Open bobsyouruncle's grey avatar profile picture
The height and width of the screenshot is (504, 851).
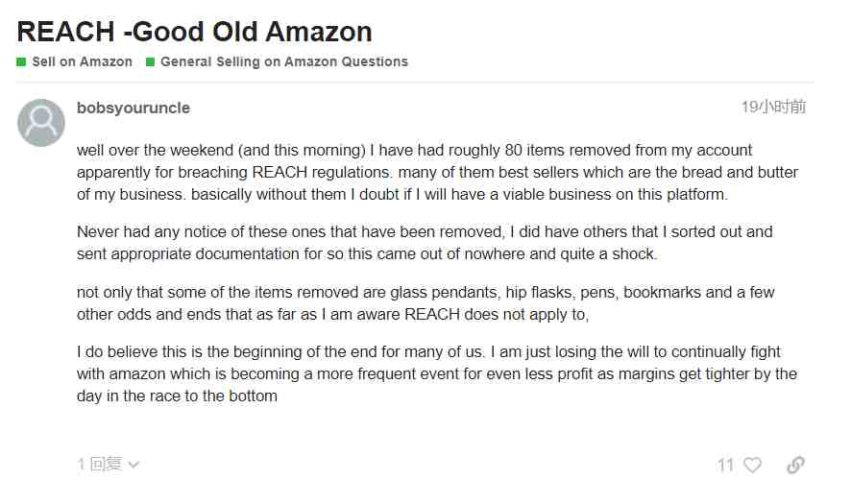click(41, 123)
